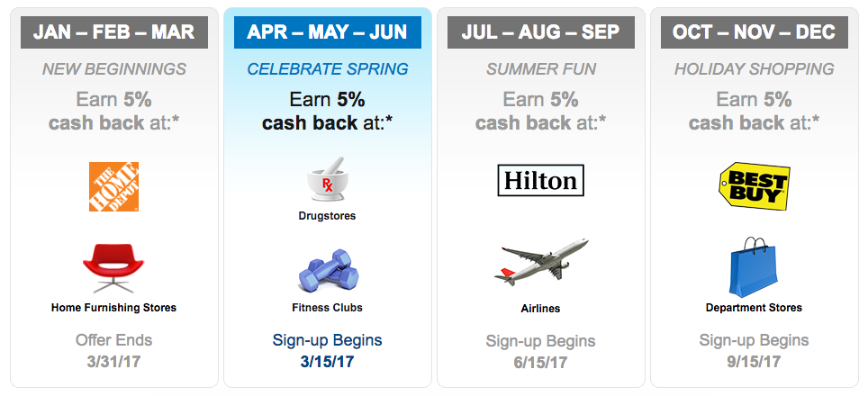Click the Celebrate Spring heading
The image size is (868, 396).
pyautogui.click(x=327, y=69)
